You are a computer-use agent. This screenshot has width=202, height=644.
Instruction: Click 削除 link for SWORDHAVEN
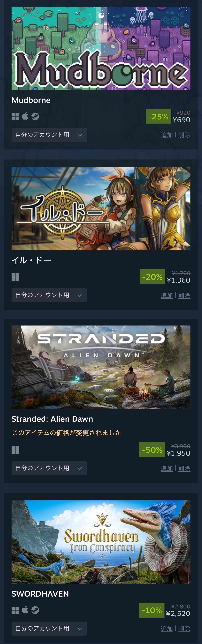click(x=184, y=629)
